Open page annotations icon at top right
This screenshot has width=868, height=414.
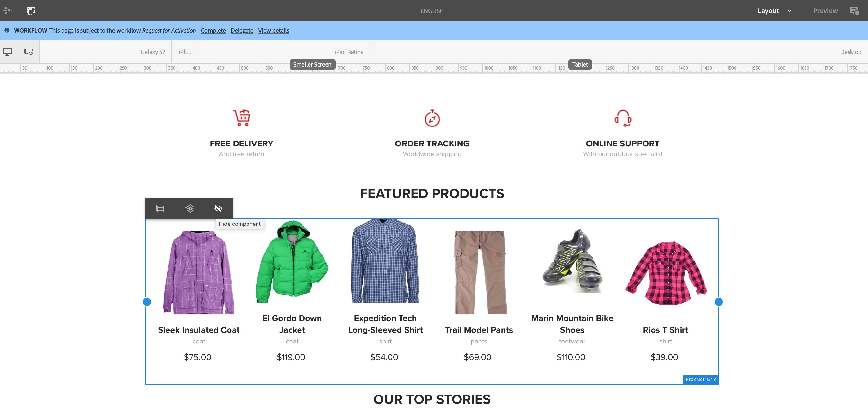click(x=854, y=11)
